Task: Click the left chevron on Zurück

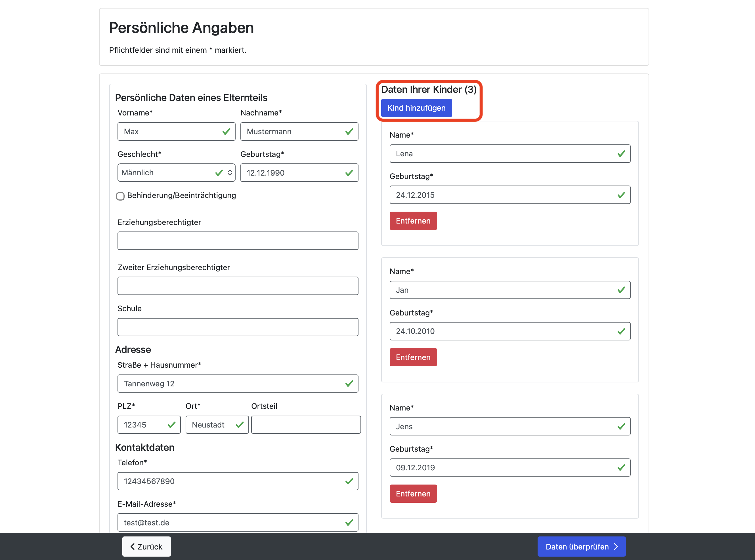Action: [133, 546]
